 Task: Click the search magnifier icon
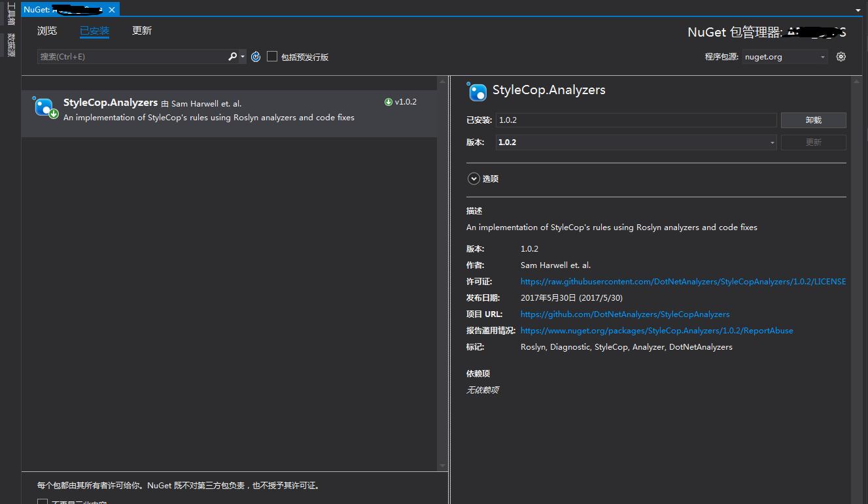(232, 57)
